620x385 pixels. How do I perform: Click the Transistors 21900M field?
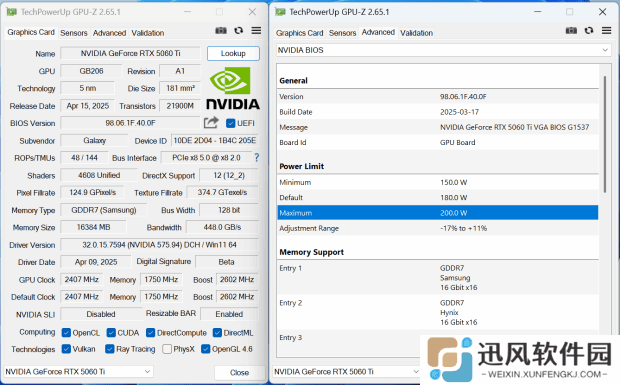pyautogui.click(x=180, y=106)
